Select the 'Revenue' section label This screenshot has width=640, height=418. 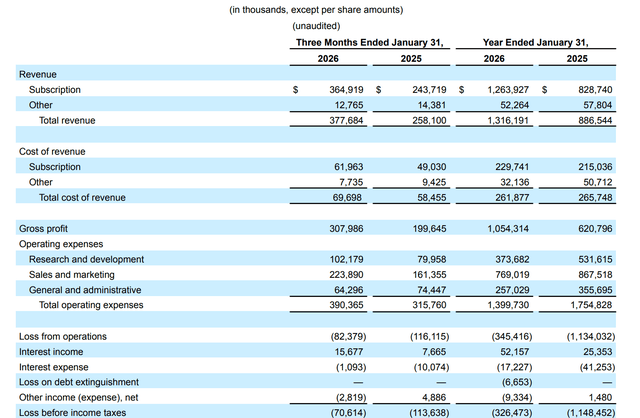38,74
